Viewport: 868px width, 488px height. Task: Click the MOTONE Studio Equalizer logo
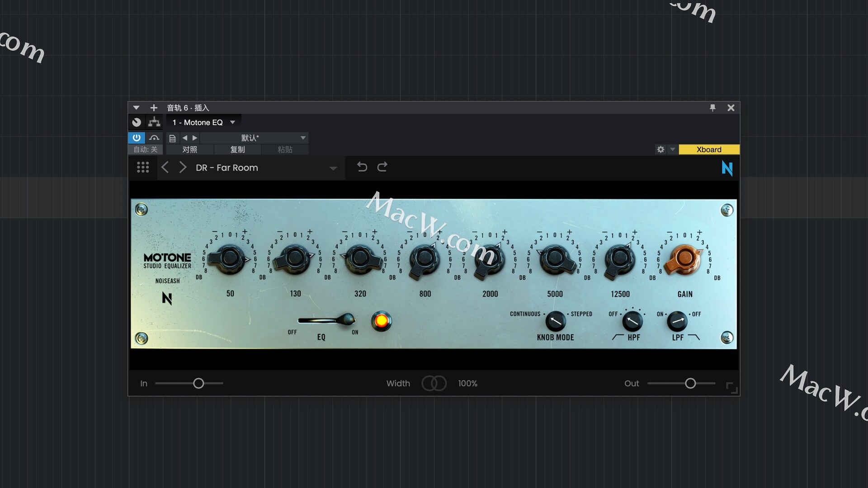167,261
